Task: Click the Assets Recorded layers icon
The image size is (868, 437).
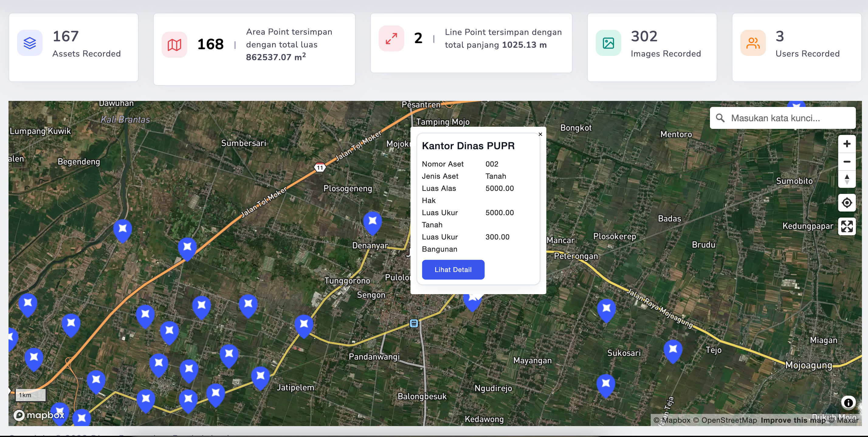Action: click(x=30, y=43)
